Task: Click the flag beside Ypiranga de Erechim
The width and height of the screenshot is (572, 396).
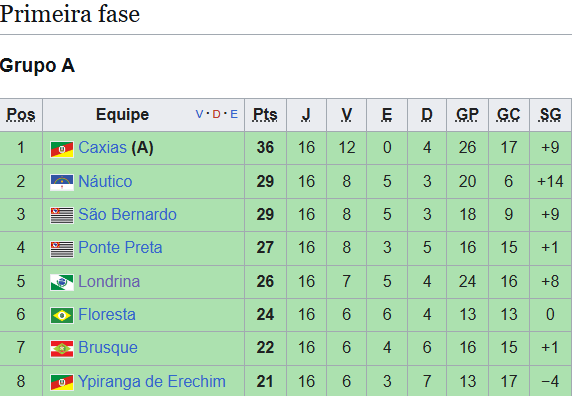Action: point(62,383)
